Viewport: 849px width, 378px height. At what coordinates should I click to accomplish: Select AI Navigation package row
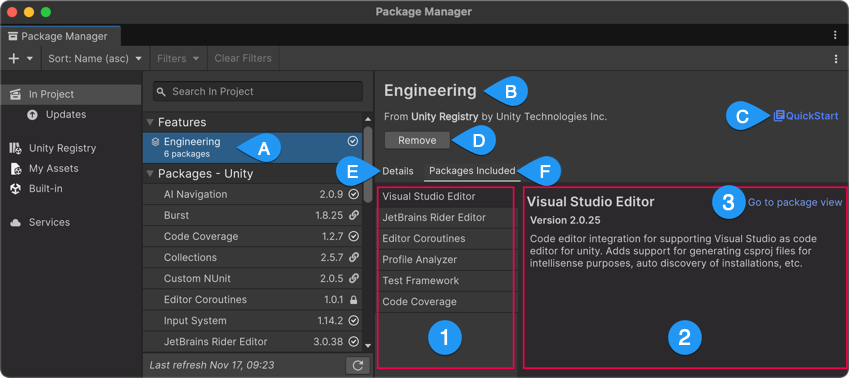point(253,194)
